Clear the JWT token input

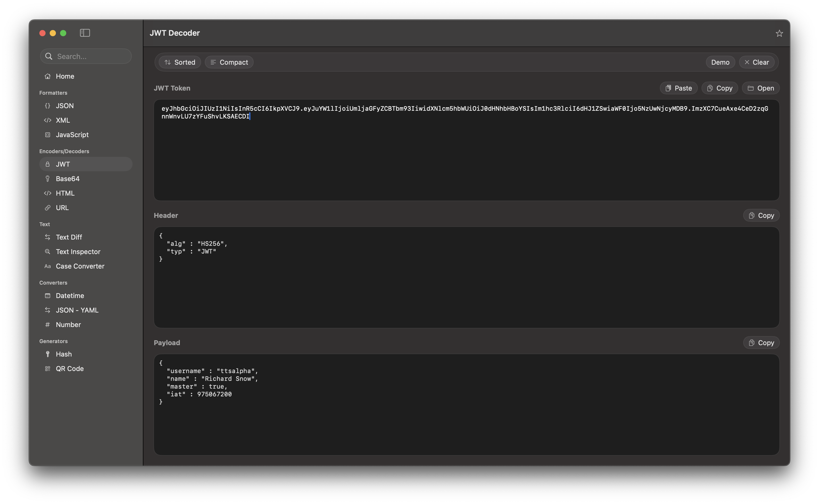[756, 62]
